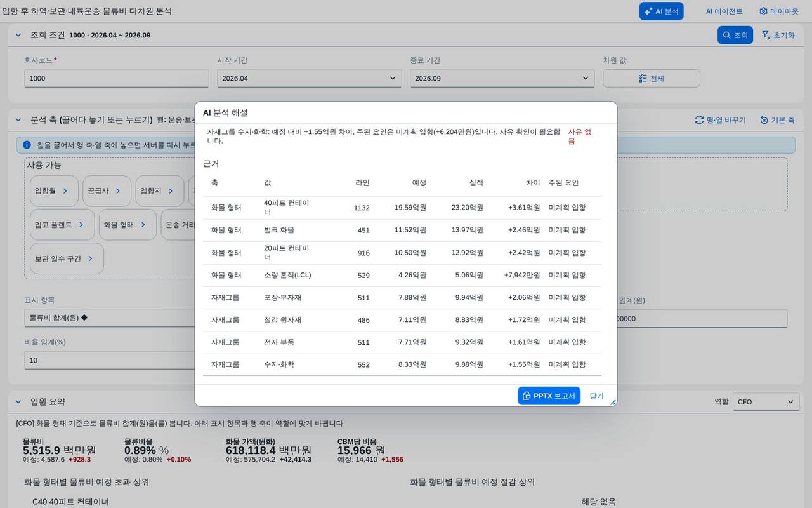Select the 수지·화학 row value
The width and height of the screenshot is (812, 508).
pos(279,364)
